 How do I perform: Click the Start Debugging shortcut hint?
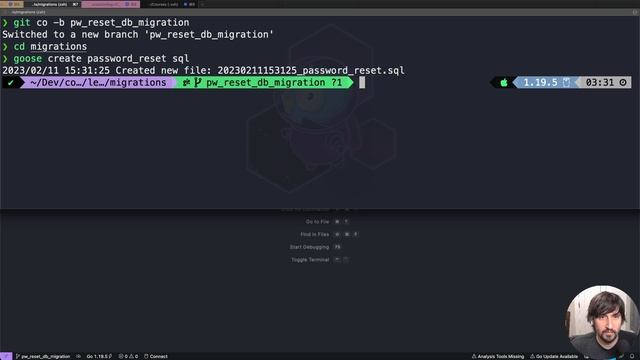(315, 247)
